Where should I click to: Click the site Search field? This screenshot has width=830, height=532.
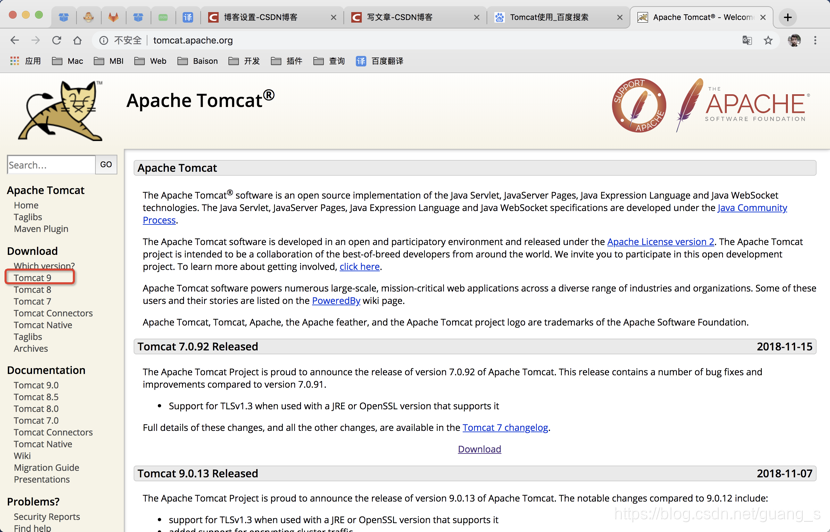[51, 165]
